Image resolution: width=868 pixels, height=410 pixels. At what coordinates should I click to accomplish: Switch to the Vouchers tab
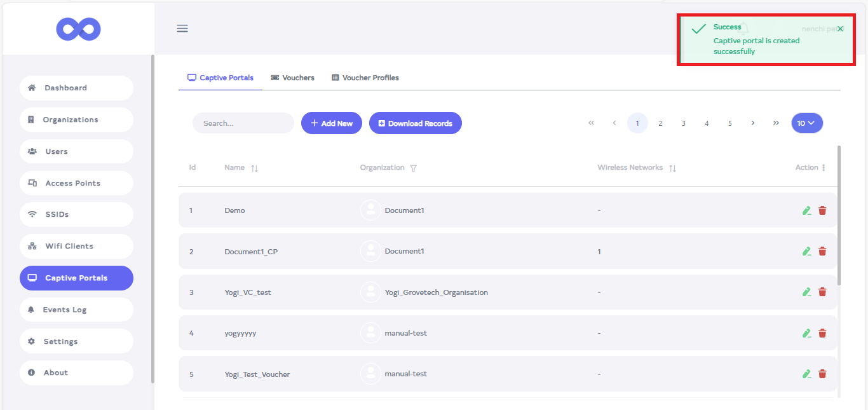292,78
